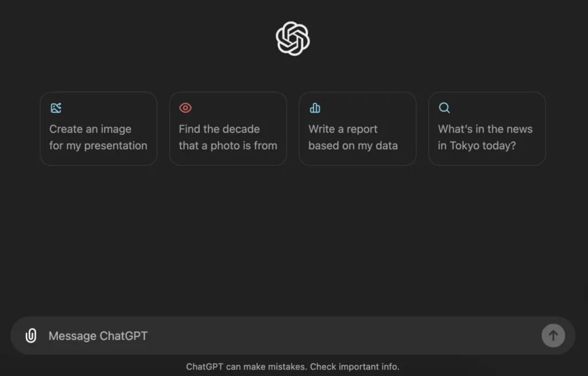
Task: Click the empty middle area of the message bar
Action: (x=345, y=336)
